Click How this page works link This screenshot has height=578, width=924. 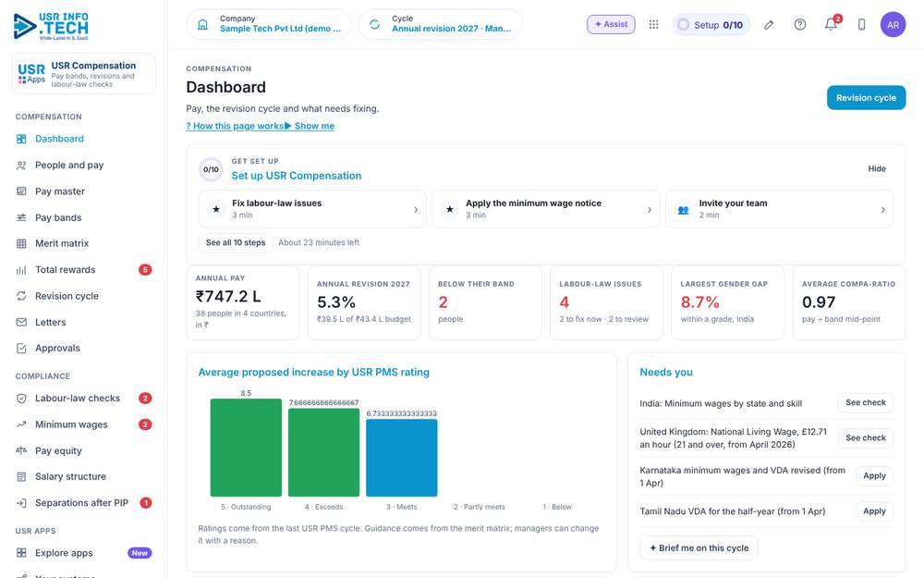[x=235, y=126]
